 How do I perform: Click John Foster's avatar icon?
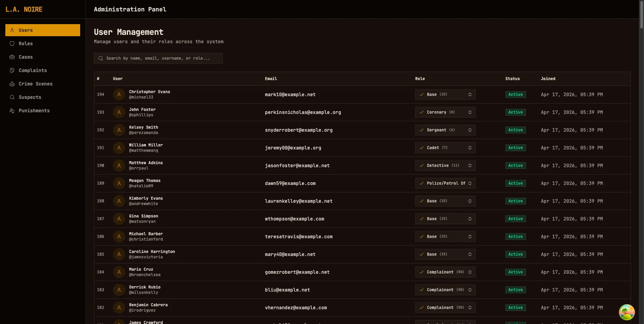[x=119, y=112]
